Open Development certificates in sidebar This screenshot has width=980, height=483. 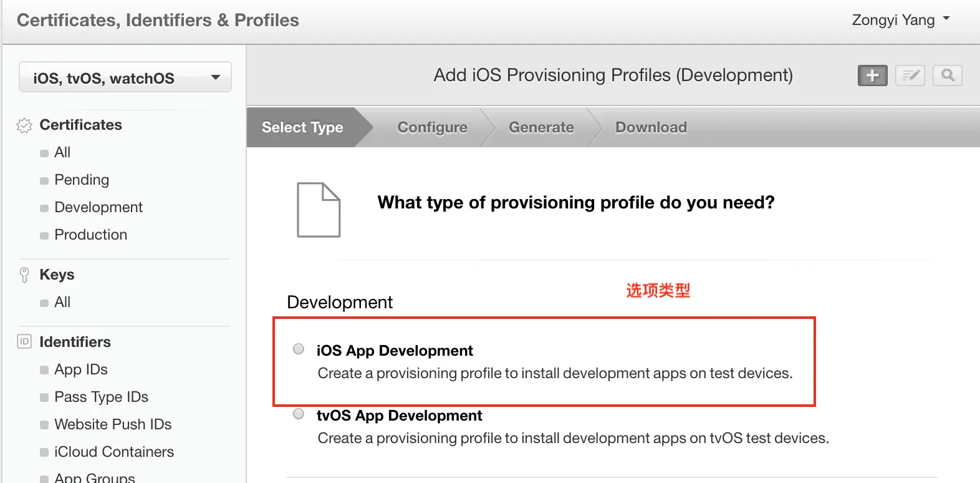tap(98, 207)
